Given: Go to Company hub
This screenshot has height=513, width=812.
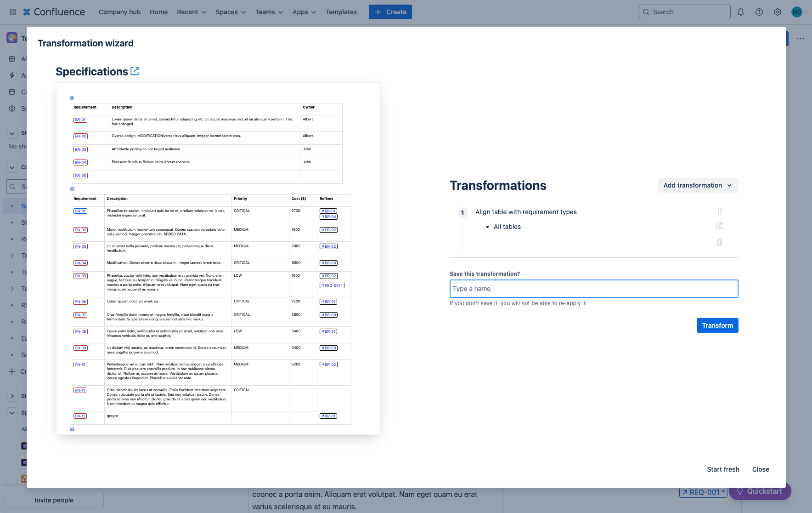Looking at the screenshot, I should tap(119, 12).
